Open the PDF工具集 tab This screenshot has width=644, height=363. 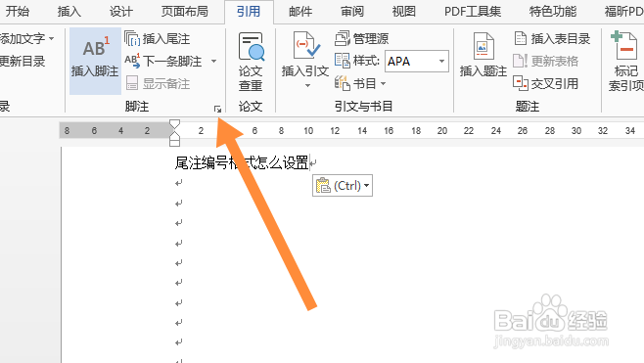[473, 11]
